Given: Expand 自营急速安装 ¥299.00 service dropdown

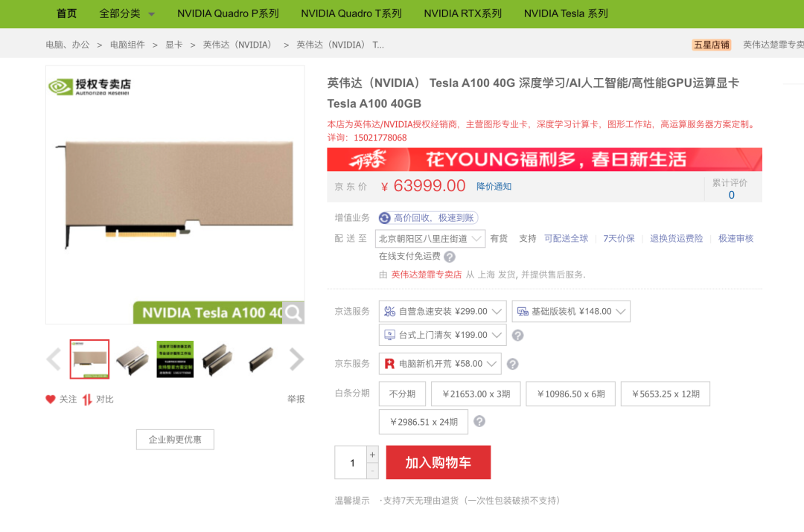Looking at the screenshot, I should pos(442,311).
